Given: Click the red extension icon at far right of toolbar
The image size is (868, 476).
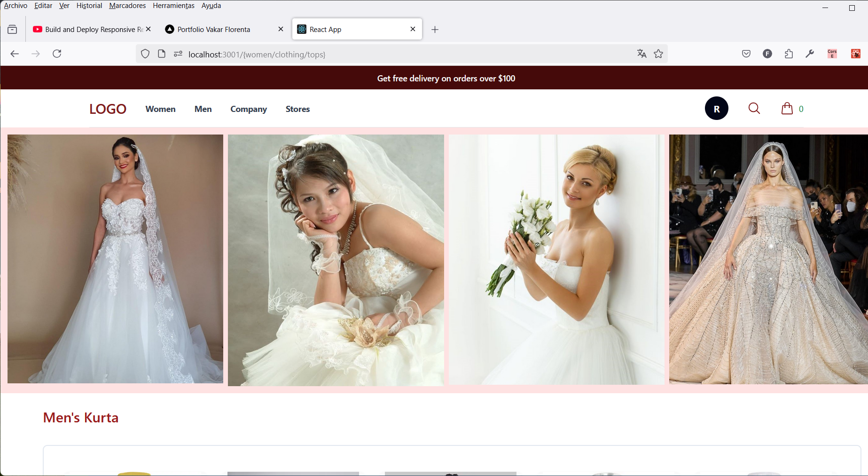Looking at the screenshot, I should [856, 54].
